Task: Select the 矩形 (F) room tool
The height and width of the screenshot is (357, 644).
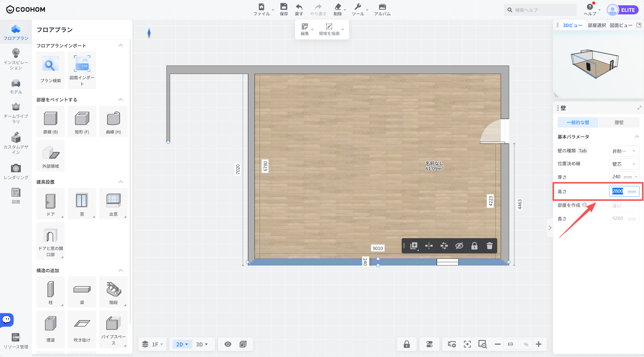Action: click(82, 121)
